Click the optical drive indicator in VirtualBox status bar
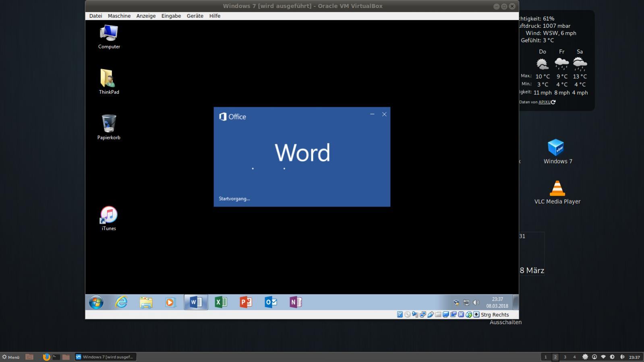644x362 pixels. click(408, 314)
